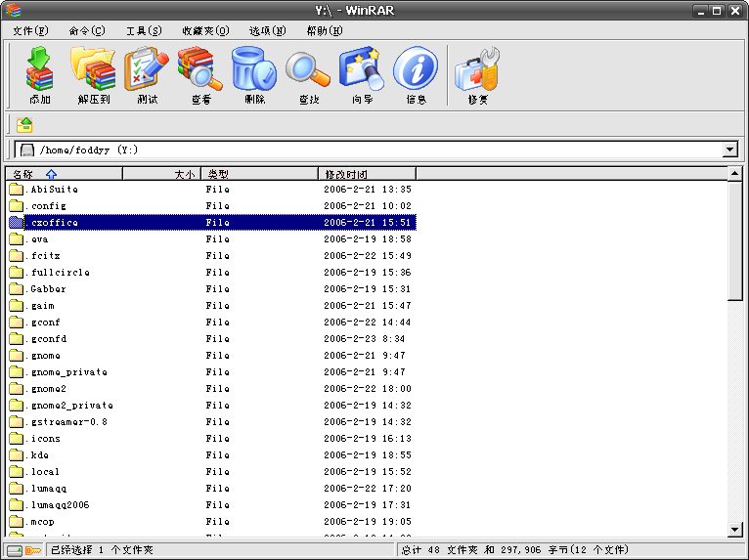
Task: Expand the address path dropdown arrow
Action: point(729,150)
